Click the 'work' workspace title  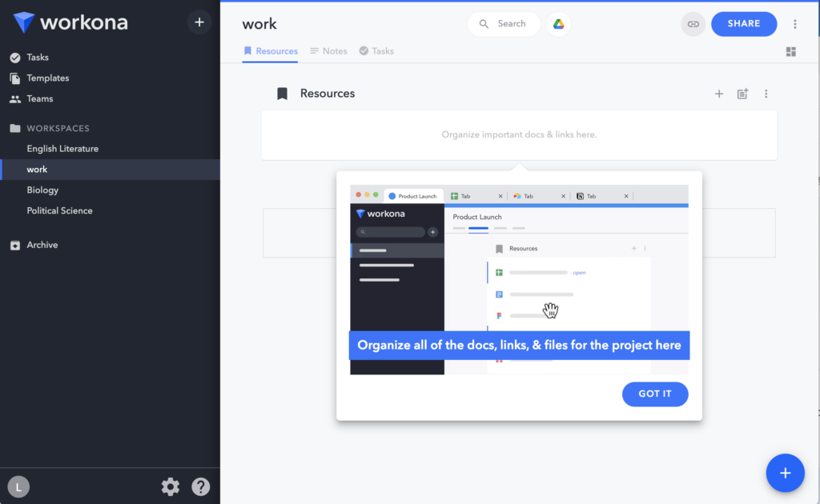click(259, 24)
